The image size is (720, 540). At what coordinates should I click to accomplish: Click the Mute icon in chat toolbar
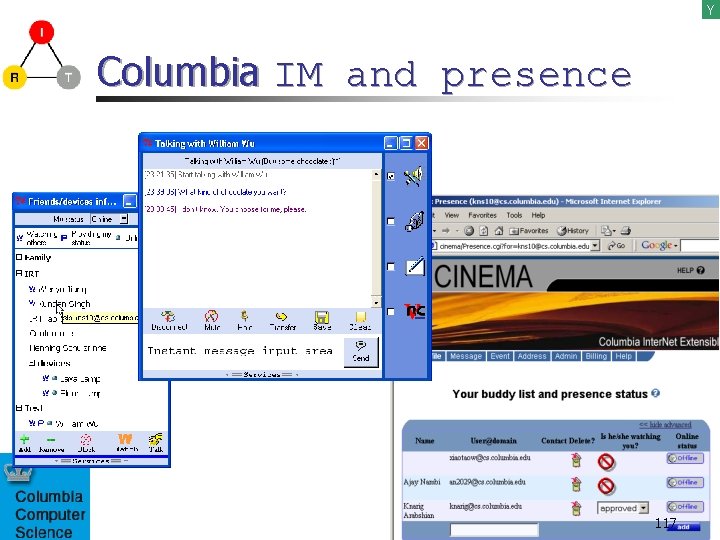pos(211,316)
